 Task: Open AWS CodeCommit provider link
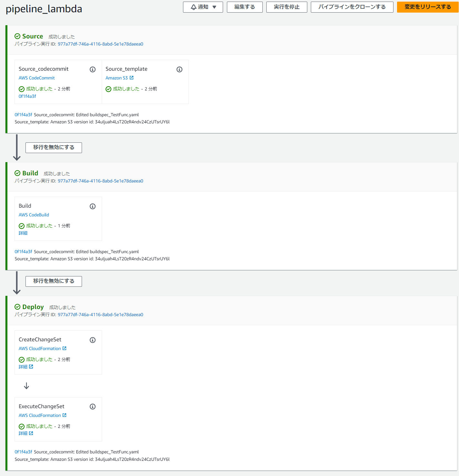[x=37, y=78]
